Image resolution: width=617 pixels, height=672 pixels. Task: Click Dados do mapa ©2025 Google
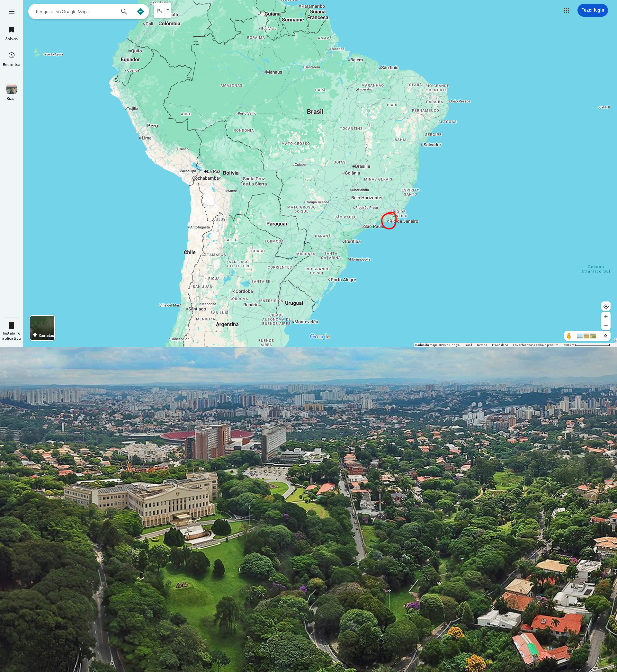pos(437,345)
